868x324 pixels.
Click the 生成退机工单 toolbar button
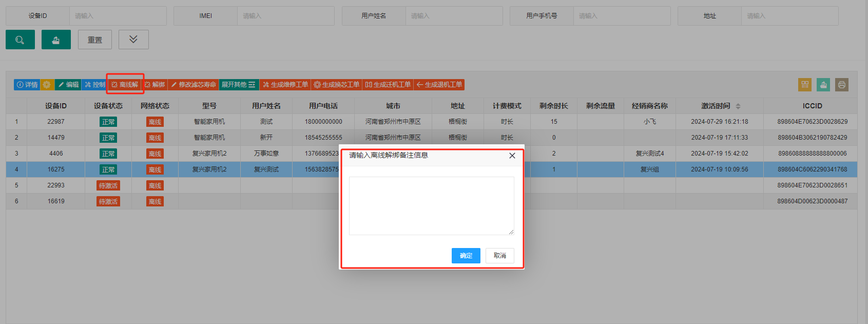[x=439, y=85]
